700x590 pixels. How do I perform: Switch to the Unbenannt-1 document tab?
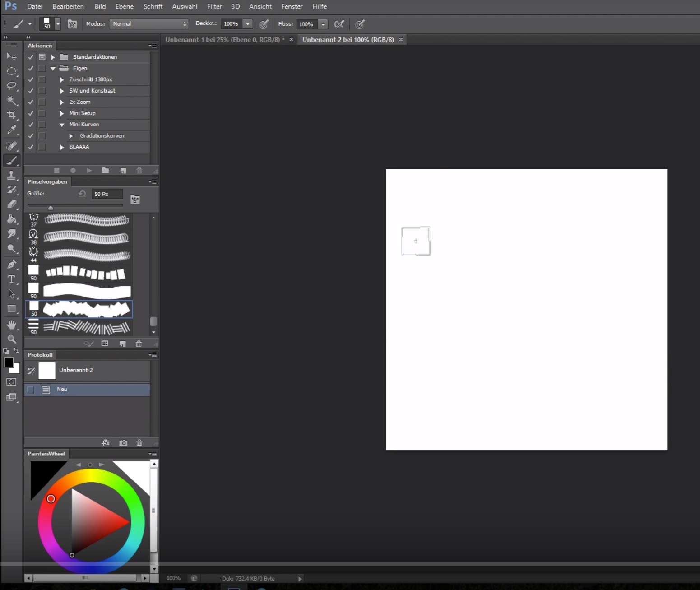click(224, 40)
